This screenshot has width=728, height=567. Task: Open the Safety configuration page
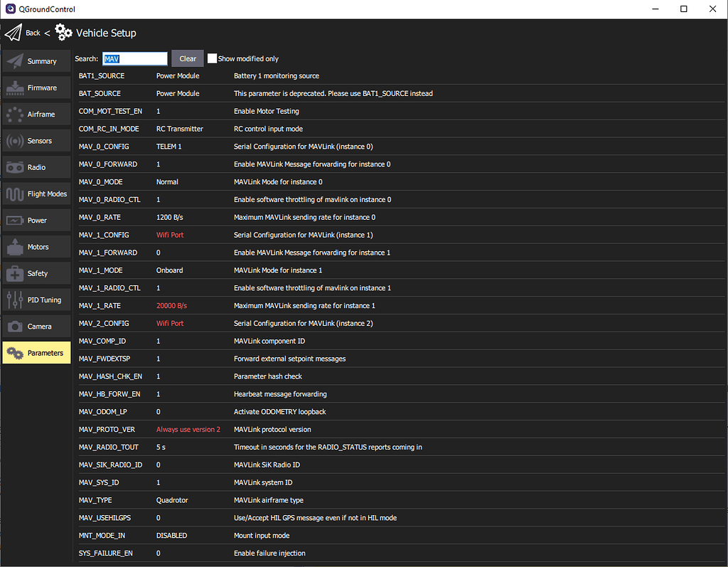click(36, 272)
